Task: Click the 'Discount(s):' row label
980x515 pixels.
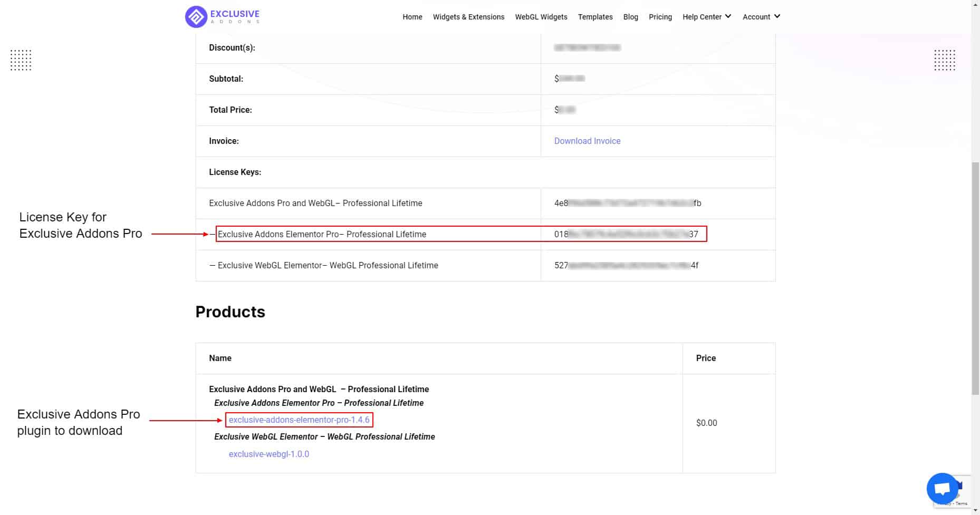Action: click(x=232, y=47)
